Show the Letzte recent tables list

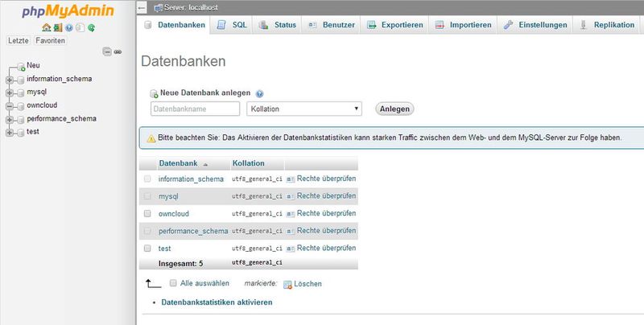click(19, 40)
